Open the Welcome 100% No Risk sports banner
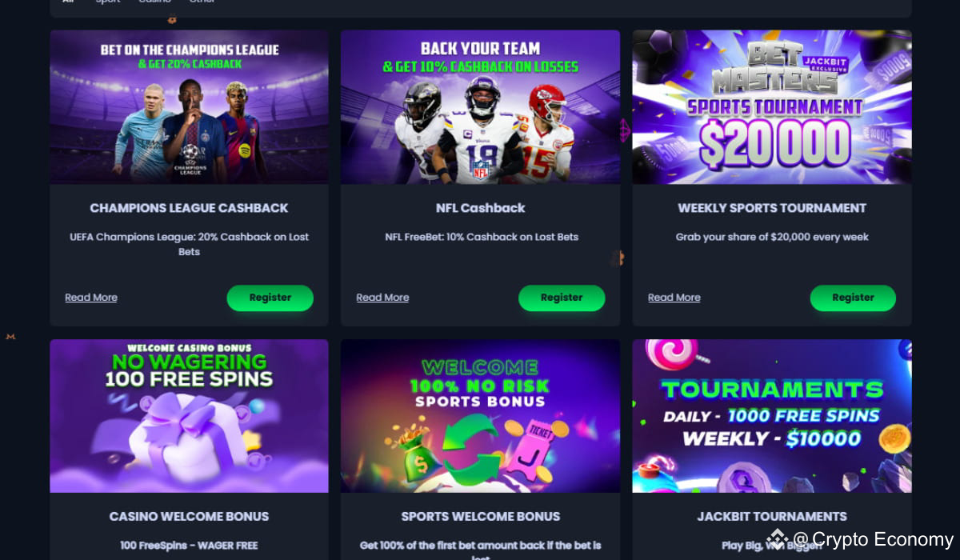The width and height of the screenshot is (960, 560). coord(480,416)
